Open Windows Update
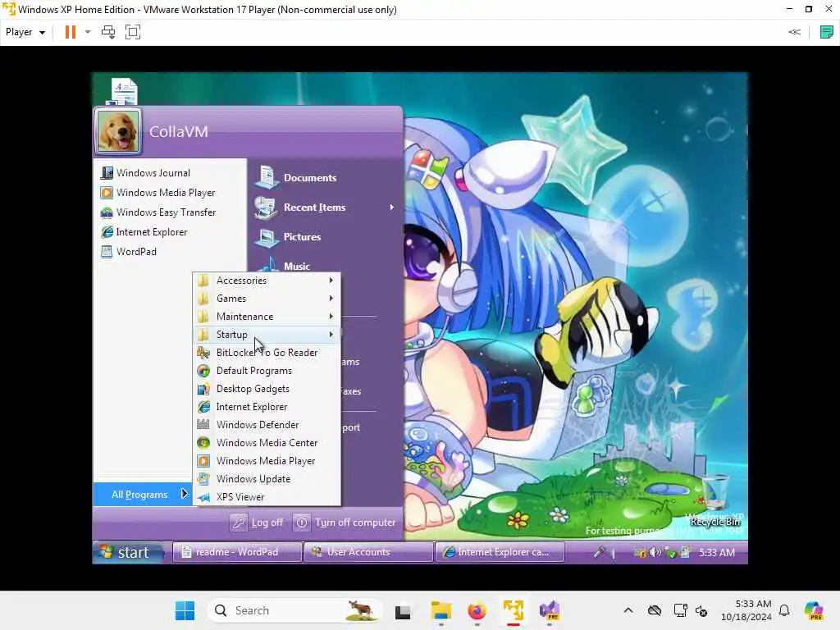The height and width of the screenshot is (630, 840). tap(267, 479)
